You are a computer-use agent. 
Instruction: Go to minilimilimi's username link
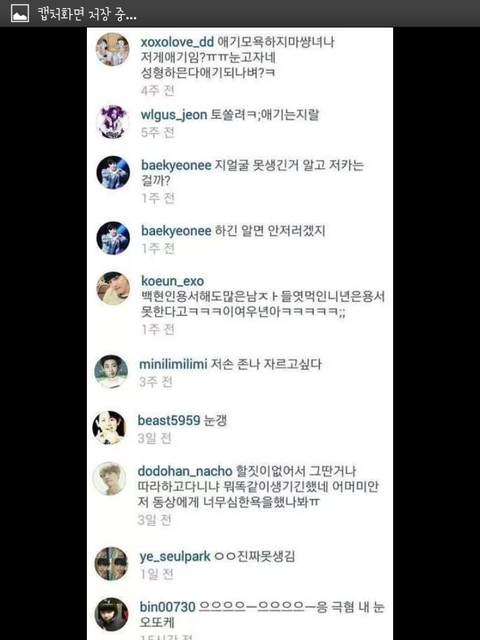[x=173, y=364]
